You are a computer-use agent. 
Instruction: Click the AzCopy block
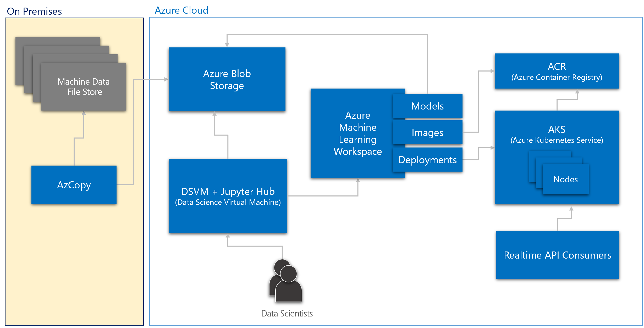pyautogui.click(x=74, y=185)
